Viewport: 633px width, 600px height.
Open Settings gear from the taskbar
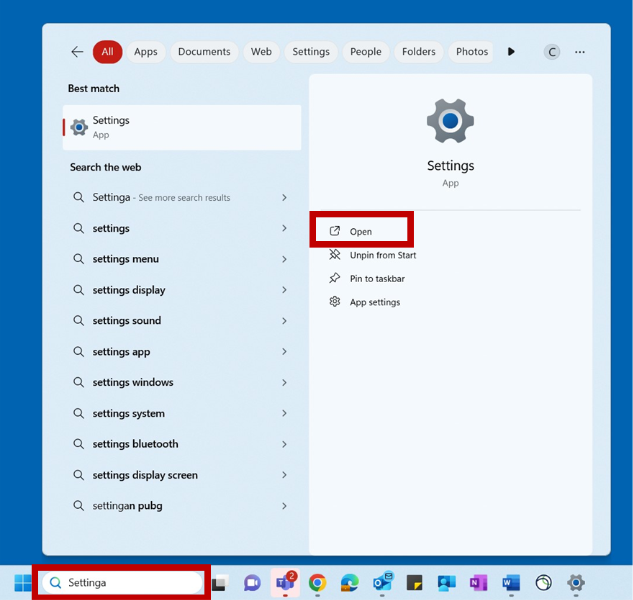coord(576,583)
